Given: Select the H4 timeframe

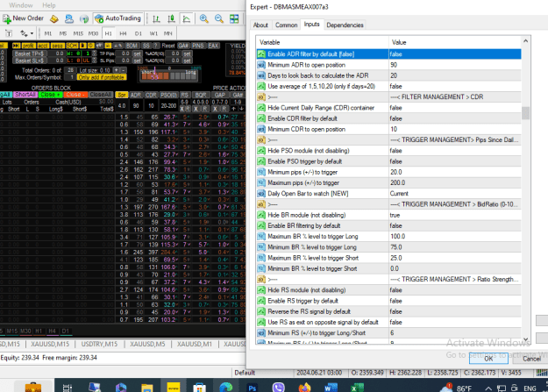Looking at the screenshot, I should [x=123, y=33].
